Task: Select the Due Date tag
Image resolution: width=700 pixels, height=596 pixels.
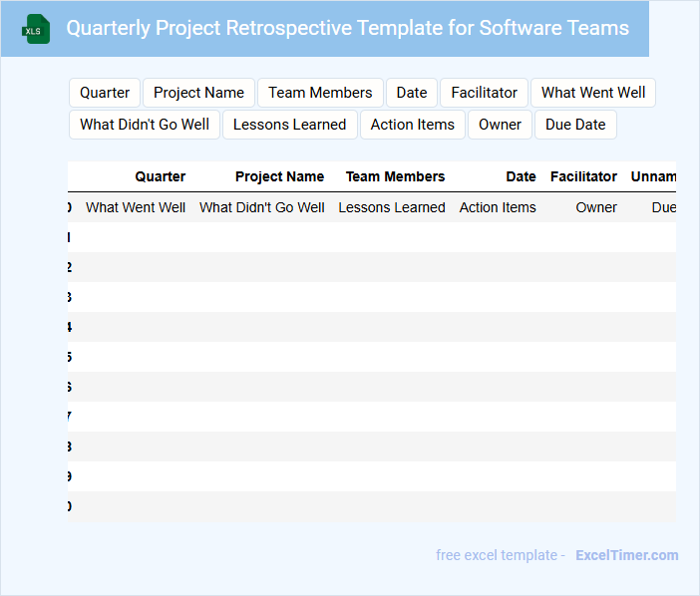Action: (575, 125)
